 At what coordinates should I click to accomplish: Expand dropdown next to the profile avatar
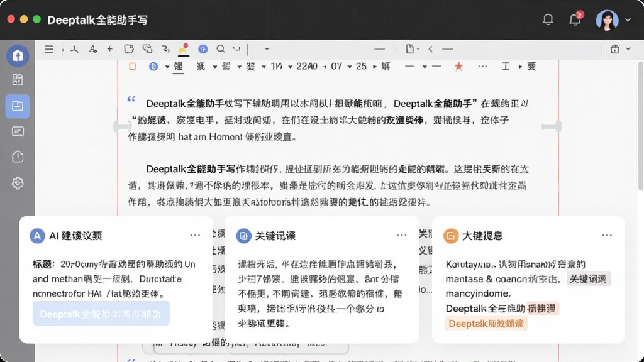[x=628, y=19]
